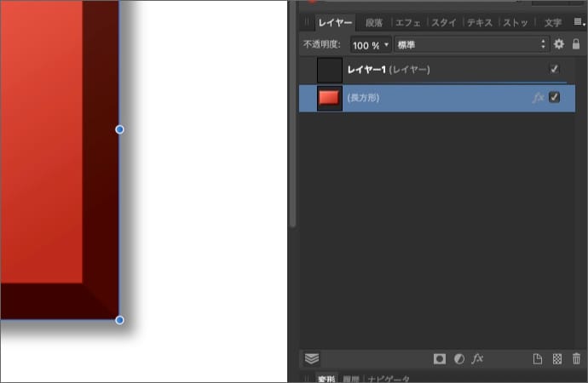588x383 pixels.
Task: Open Layer Effects with bottom fx icon
Action: [477, 359]
